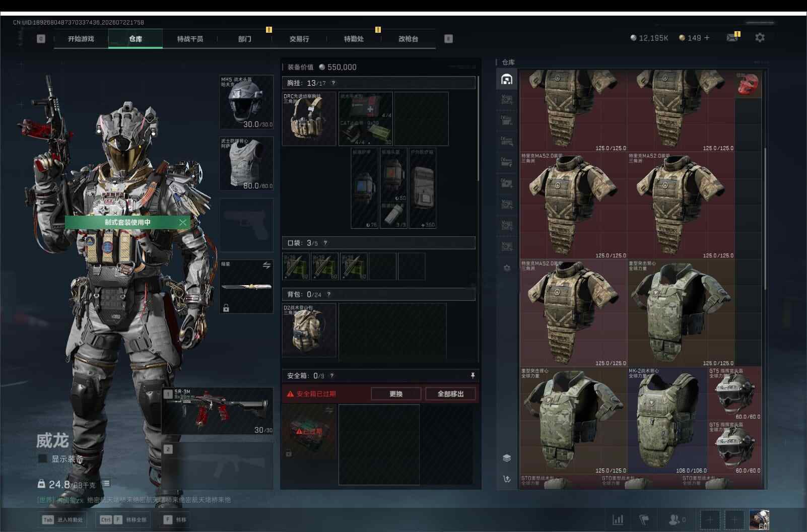The width and height of the screenshot is (807, 532).
Task: Select the DRC chest rig item
Action: click(309, 119)
